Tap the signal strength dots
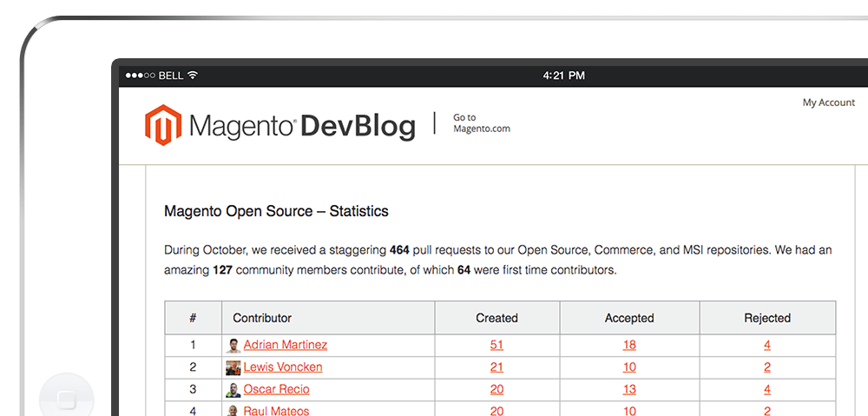868x416 pixels. point(141,76)
